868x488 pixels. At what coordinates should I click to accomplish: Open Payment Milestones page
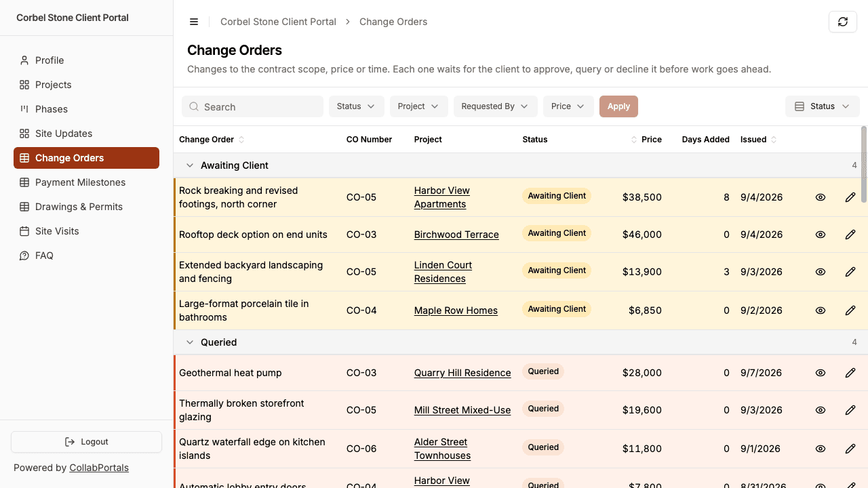click(x=87, y=182)
